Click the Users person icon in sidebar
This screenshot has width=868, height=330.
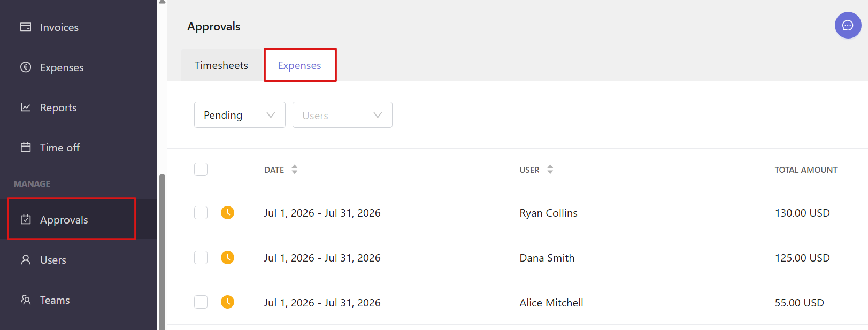(x=26, y=259)
